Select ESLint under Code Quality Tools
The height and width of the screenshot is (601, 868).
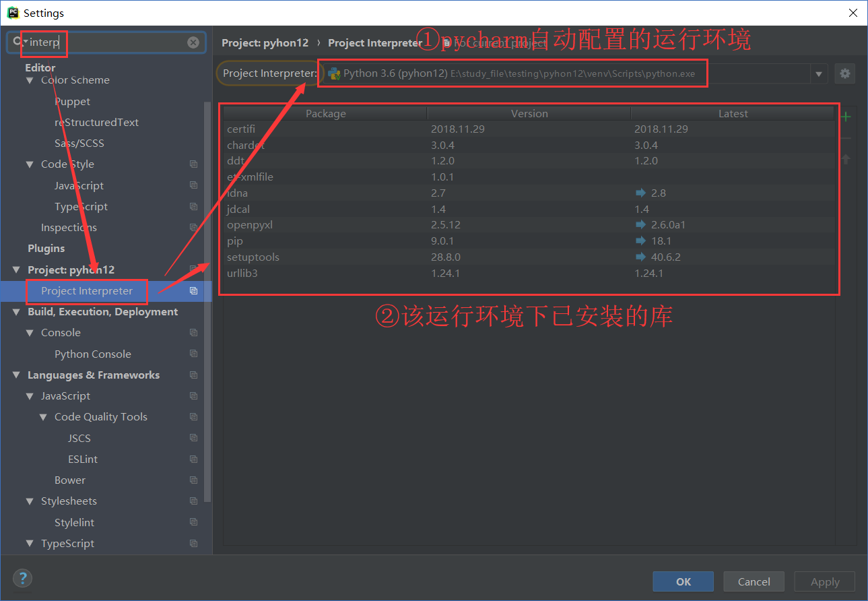point(83,459)
